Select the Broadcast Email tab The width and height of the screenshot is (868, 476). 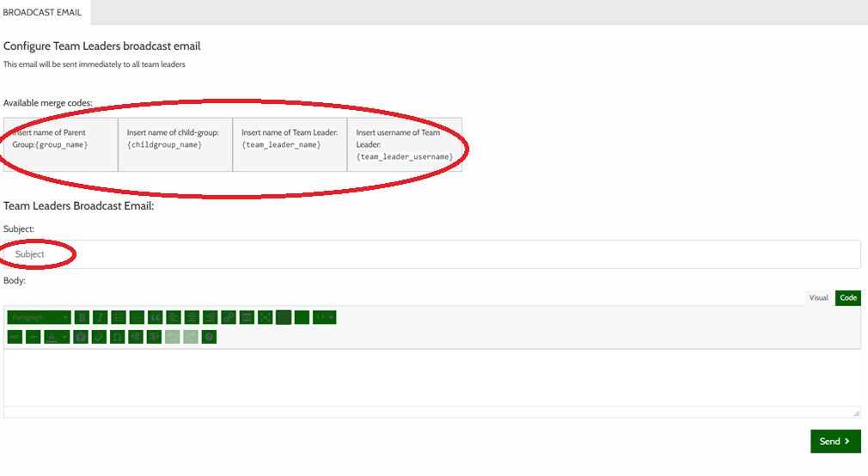(x=42, y=12)
